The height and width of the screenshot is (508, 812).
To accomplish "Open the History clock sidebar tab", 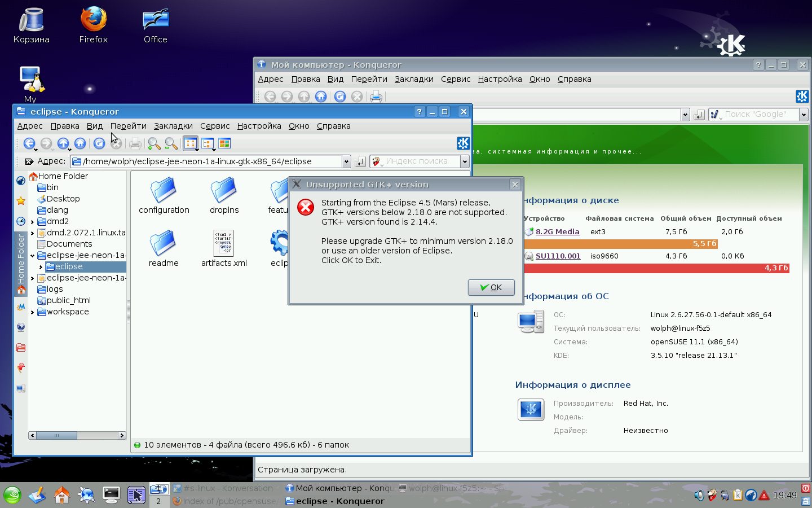I will (21, 221).
